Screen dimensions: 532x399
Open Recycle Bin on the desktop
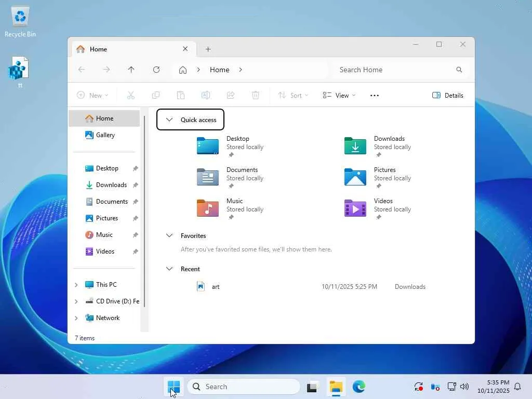pos(20,22)
